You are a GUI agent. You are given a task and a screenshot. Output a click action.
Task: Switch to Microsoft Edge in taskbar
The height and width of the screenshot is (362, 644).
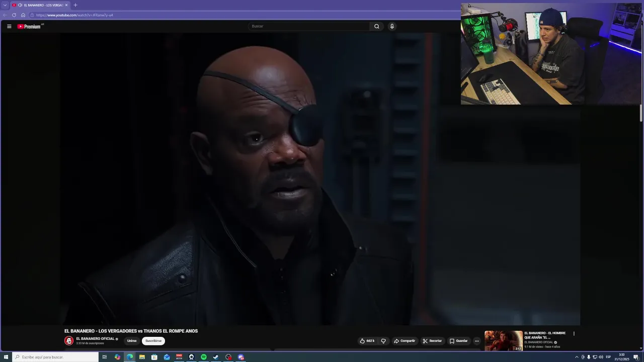tap(130, 357)
